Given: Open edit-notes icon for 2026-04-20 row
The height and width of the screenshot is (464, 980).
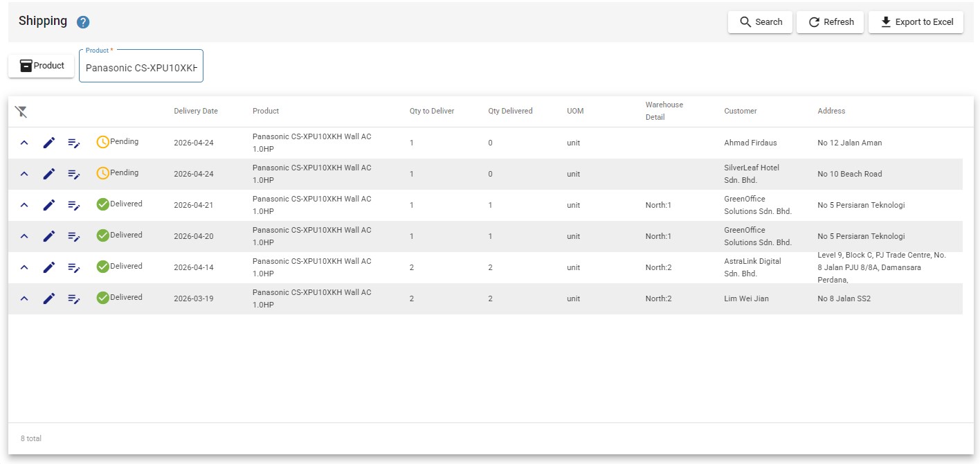Looking at the screenshot, I should tap(74, 237).
